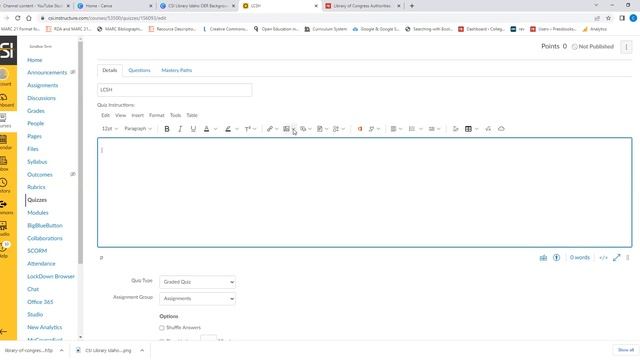Open the Tools menu of the editor
The height and width of the screenshot is (360, 640).
(x=176, y=116)
